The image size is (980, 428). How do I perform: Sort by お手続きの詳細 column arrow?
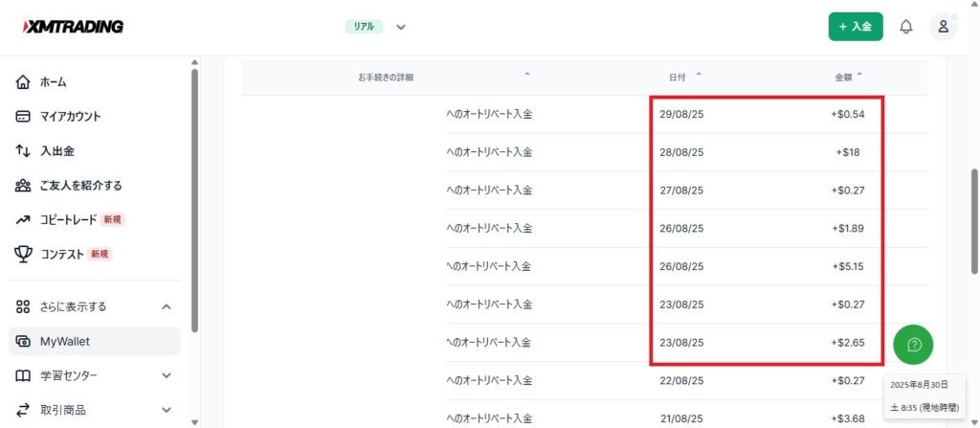526,75
